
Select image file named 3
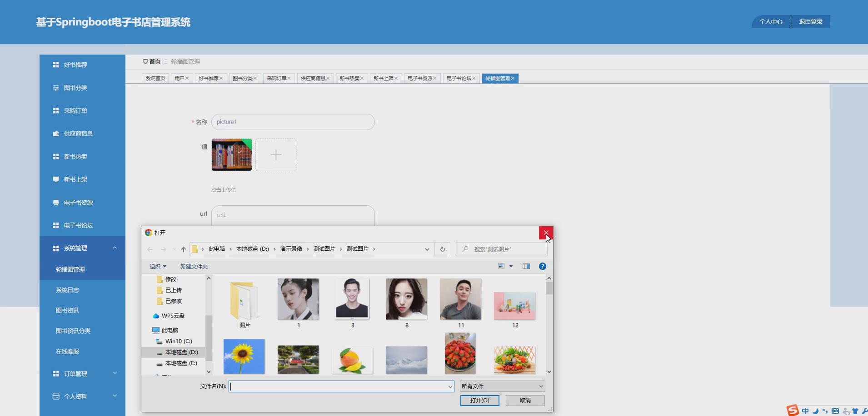coord(352,303)
